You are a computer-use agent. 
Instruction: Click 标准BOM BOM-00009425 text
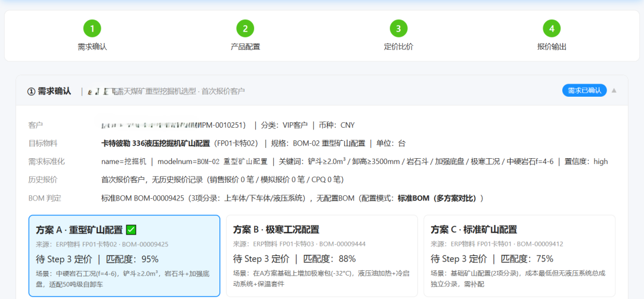click(x=142, y=198)
